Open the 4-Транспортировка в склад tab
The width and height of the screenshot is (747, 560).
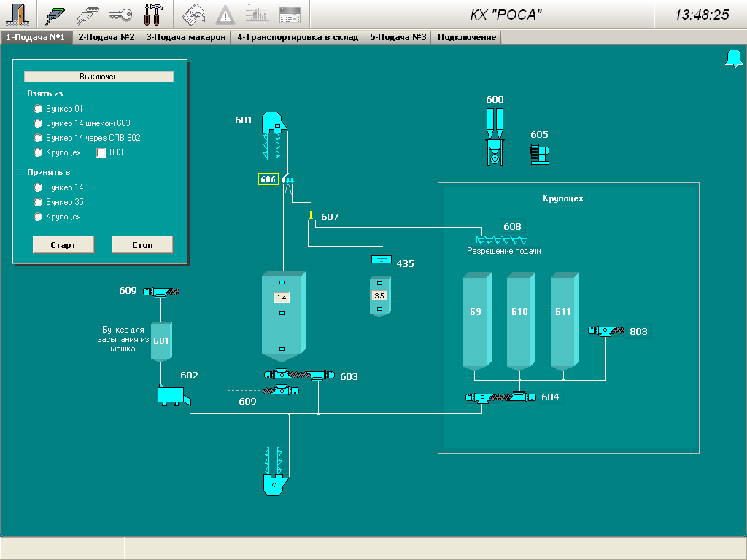(298, 37)
